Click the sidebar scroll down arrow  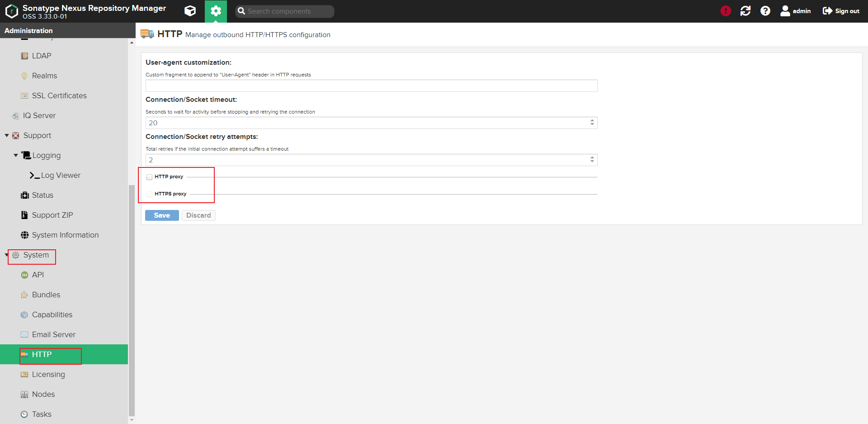coord(132,420)
